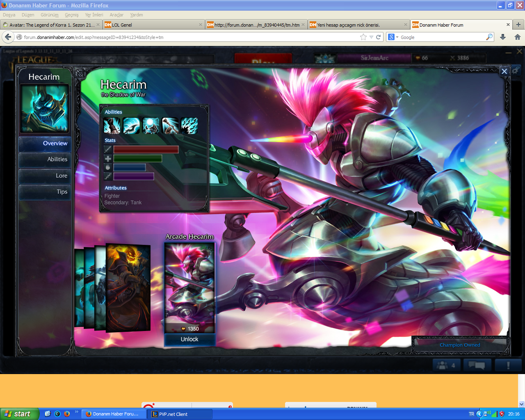This screenshot has width=525, height=420.
Task: Click the SirJeanArc summoner name
Action: coord(374,58)
